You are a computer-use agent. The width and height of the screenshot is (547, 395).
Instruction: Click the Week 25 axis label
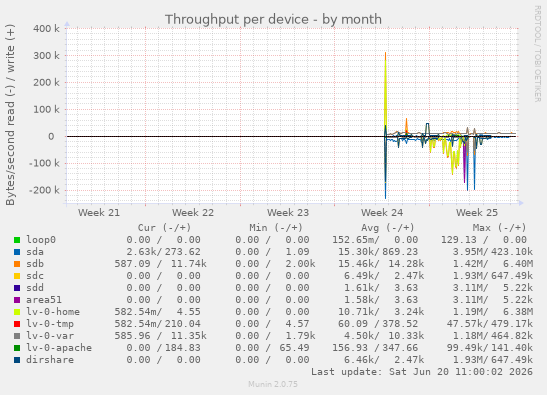coord(477,213)
